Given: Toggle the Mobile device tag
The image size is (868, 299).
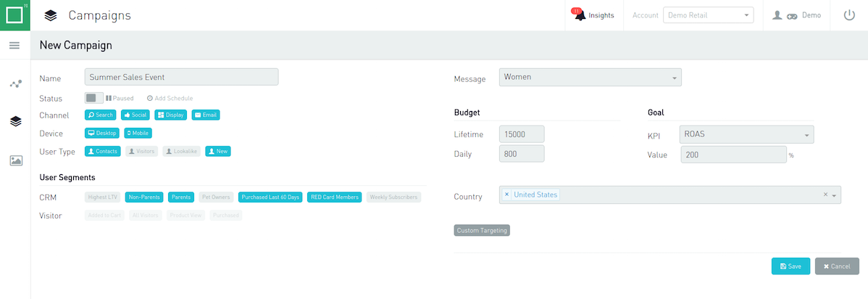Looking at the screenshot, I should point(138,133).
